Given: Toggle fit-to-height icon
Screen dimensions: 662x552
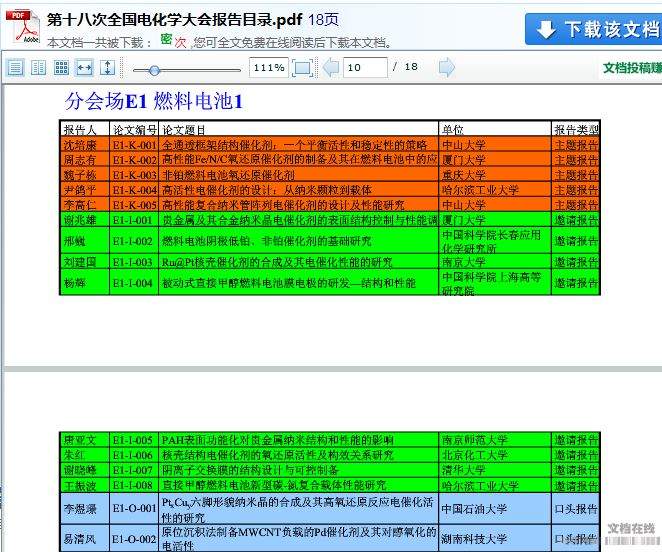Looking at the screenshot, I should click(108, 68).
